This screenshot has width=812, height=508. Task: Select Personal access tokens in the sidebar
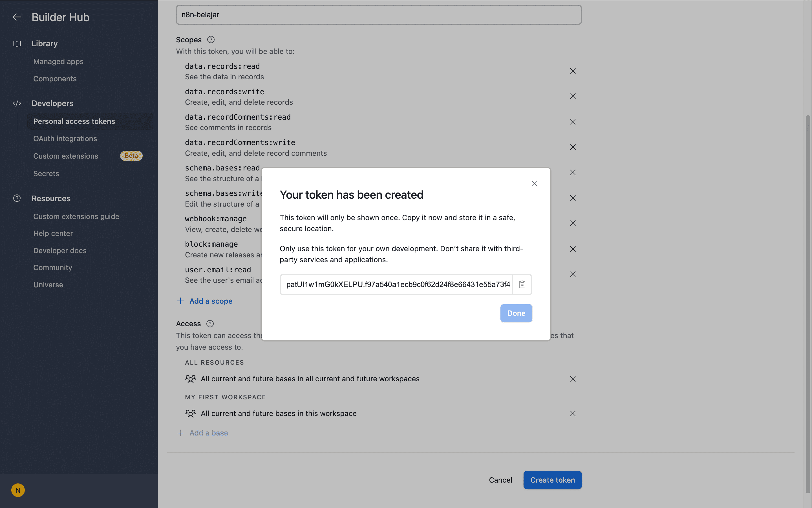[x=90, y=121]
